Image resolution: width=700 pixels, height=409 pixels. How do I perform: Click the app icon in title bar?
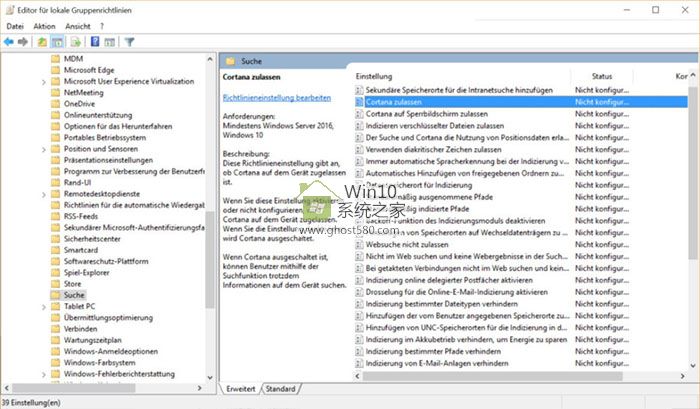[10, 10]
